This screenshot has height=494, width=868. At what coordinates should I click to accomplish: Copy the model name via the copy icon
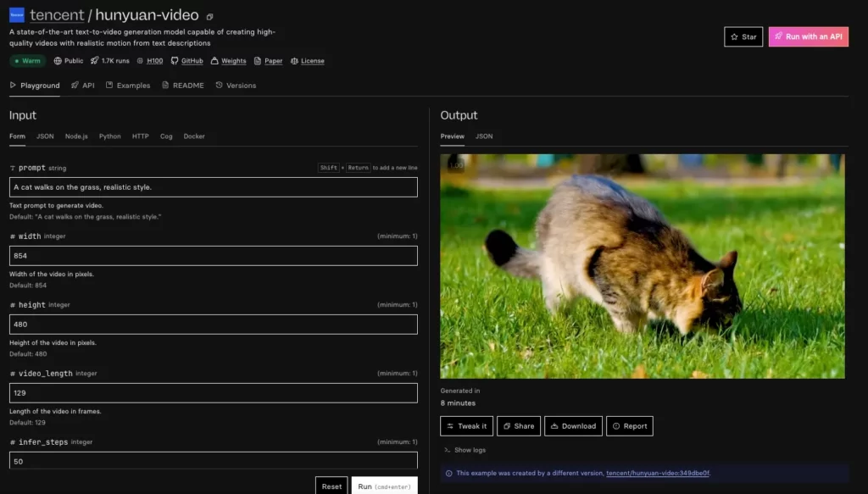[209, 14]
